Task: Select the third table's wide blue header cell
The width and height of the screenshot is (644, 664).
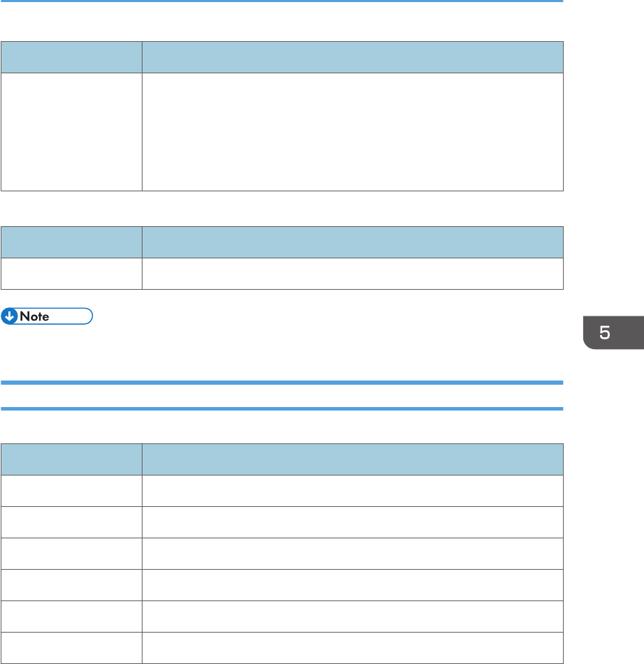Action: point(353,459)
